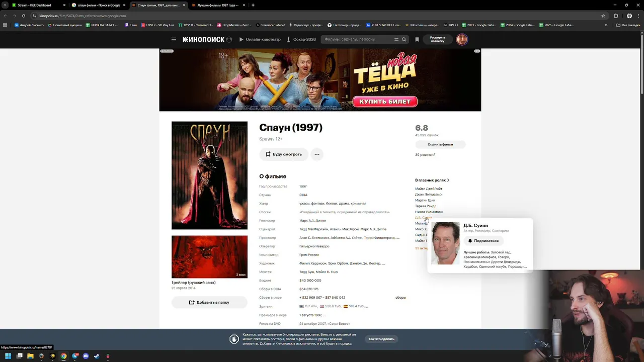Open director Марк А.З. Диппе link
This screenshot has height=362, width=644.
click(312, 221)
